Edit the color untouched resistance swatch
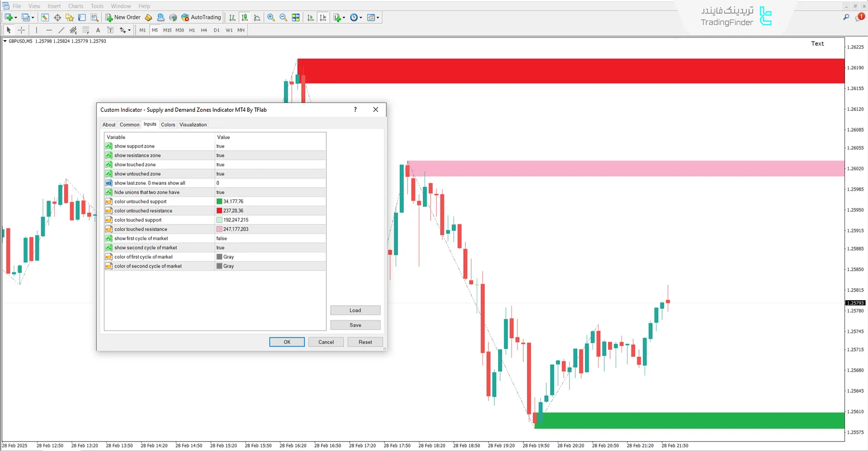868x451 pixels. (270, 210)
